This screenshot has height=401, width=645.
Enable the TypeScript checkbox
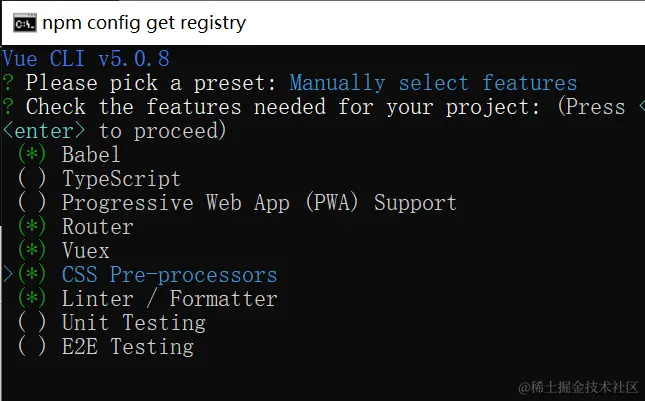coord(32,179)
